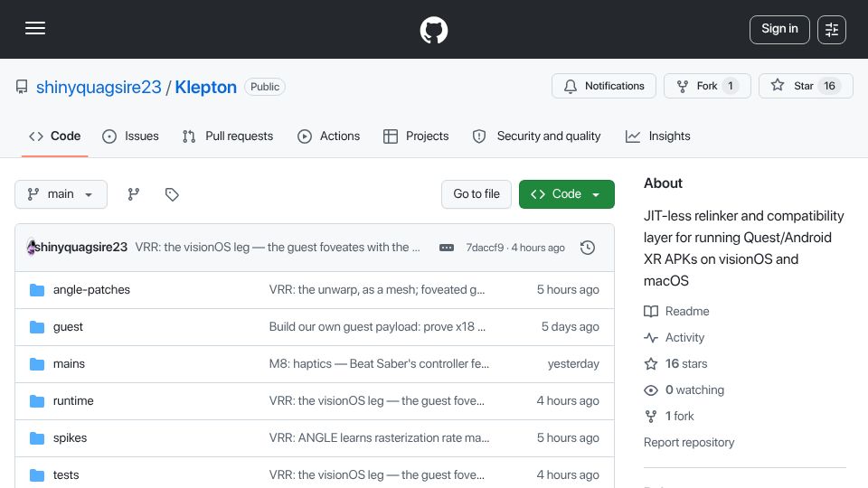Click the repository icon beside owner name
The height and width of the screenshot is (488, 868).
click(x=22, y=87)
